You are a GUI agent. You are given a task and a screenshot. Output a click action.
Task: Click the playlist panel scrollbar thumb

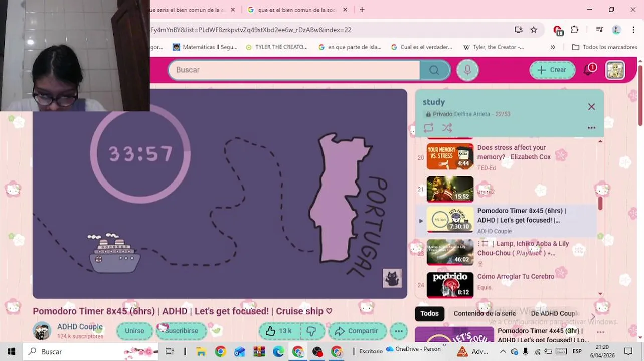click(600, 203)
